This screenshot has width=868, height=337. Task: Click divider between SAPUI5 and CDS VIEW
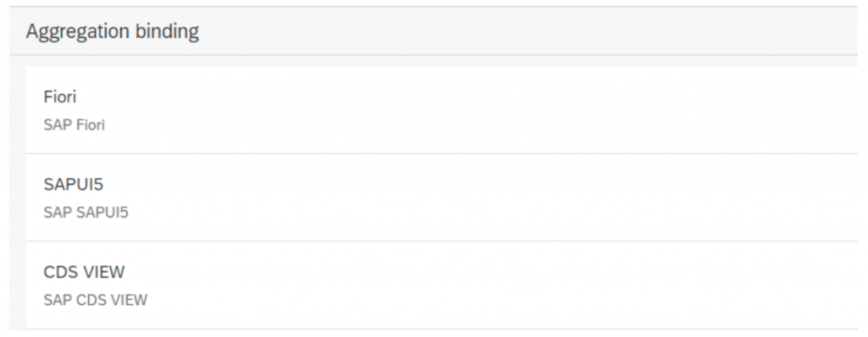pyautogui.click(x=441, y=240)
